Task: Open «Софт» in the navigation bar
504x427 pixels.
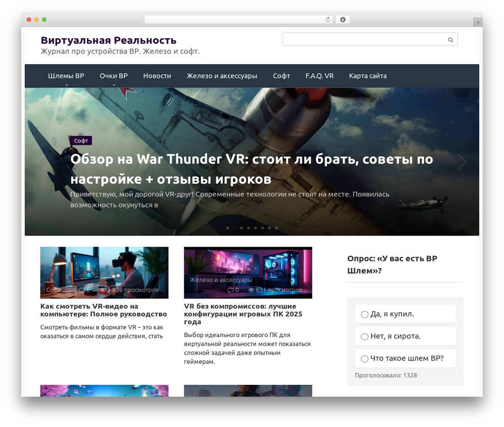Action: point(282,76)
